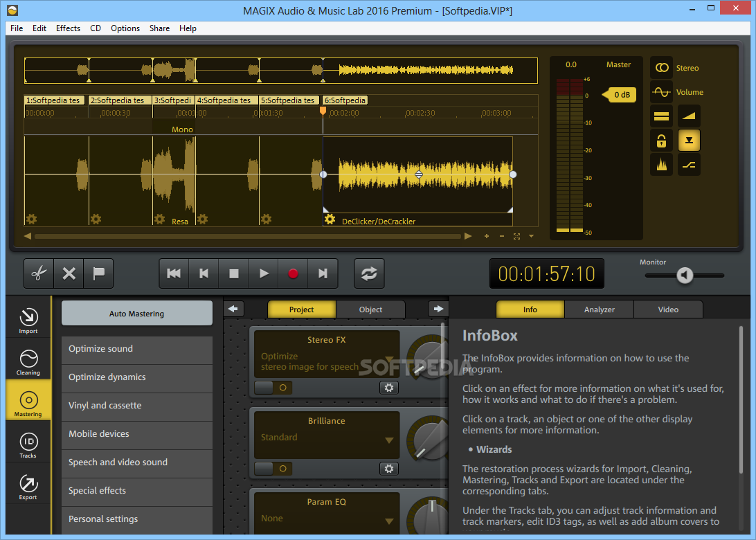Click the fade ramp triangle icon
This screenshot has height=540, width=756.
[689, 116]
